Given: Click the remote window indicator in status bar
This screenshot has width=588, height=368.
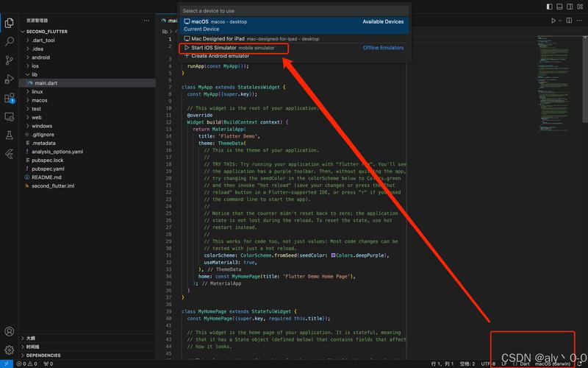Looking at the screenshot, I should pos(7,364).
